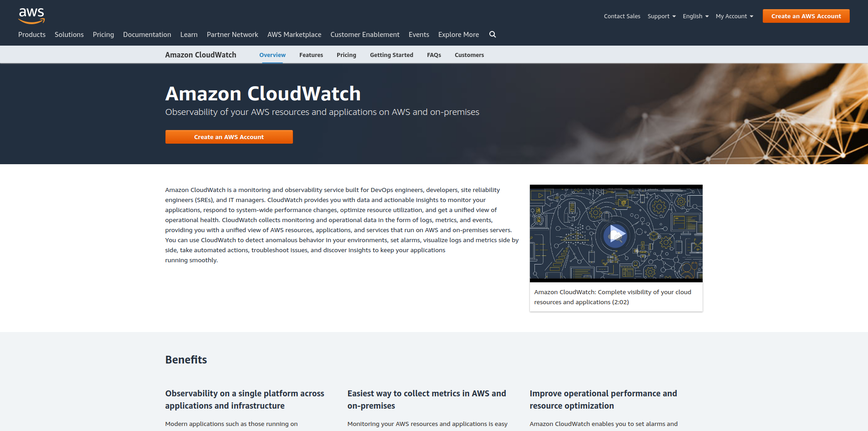This screenshot has height=431, width=868.
Task: Expand the Support dropdown
Action: click(x=661, y=16)
